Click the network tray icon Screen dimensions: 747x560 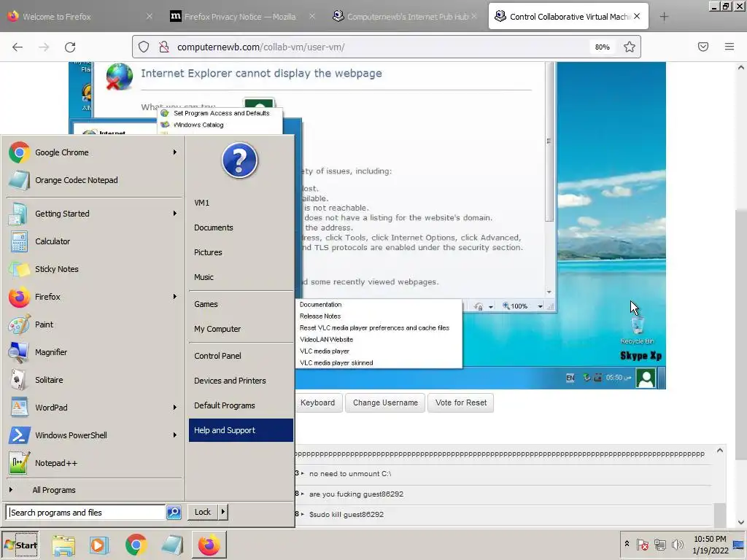click(659, 544)
